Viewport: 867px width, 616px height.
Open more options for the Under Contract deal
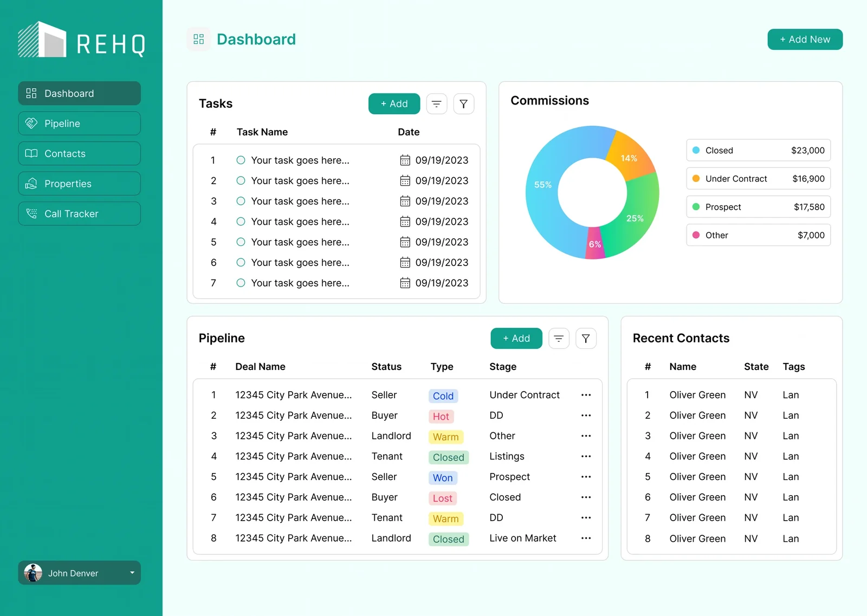coord(586,395)
